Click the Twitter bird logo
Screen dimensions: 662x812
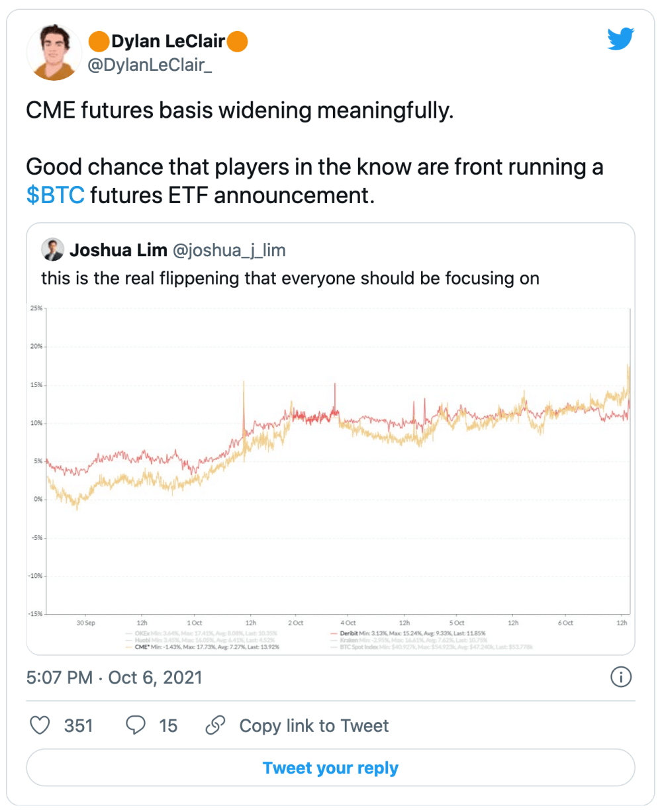click(x=621, y=40)
